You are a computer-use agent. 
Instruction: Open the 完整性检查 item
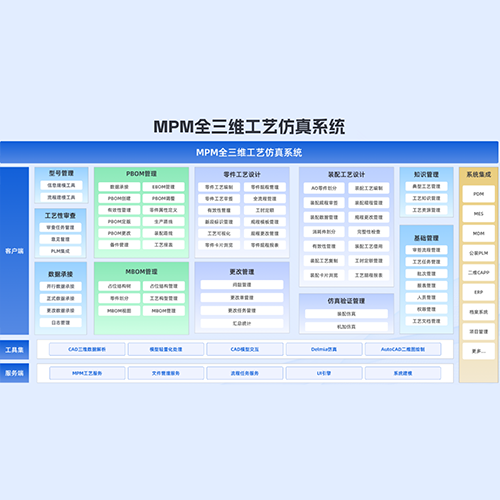tap(369, 232)
